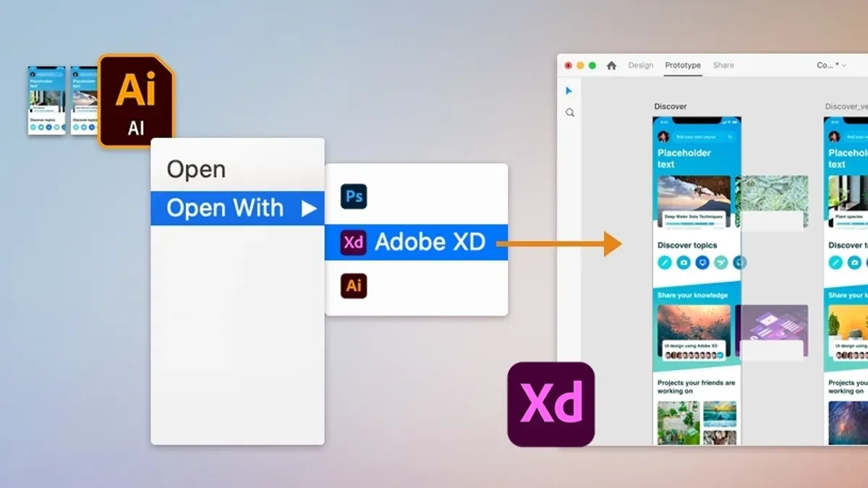This screenshot has height=488, width=868.
Task: Select the Select (arrow) tool in XD toolbar
Action: tap(569, 91)
